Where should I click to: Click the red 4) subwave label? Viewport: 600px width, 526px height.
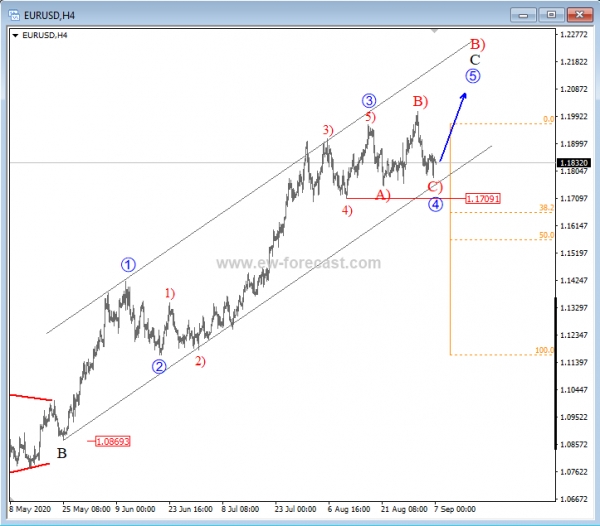[x=347, y=210]
